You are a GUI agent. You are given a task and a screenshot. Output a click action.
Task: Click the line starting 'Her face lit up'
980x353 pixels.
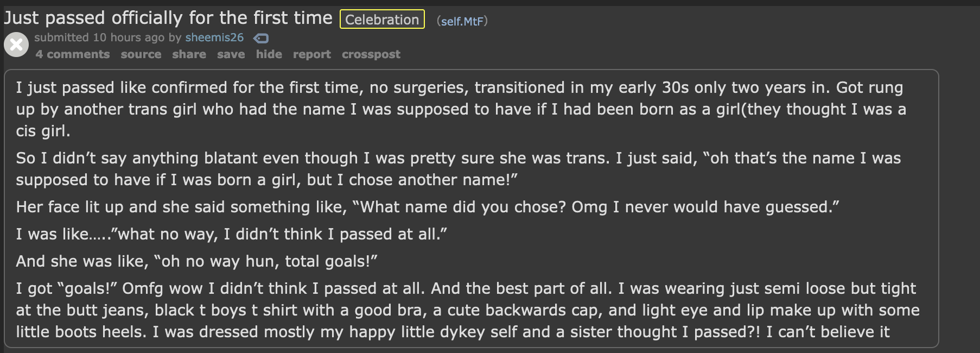428,207
